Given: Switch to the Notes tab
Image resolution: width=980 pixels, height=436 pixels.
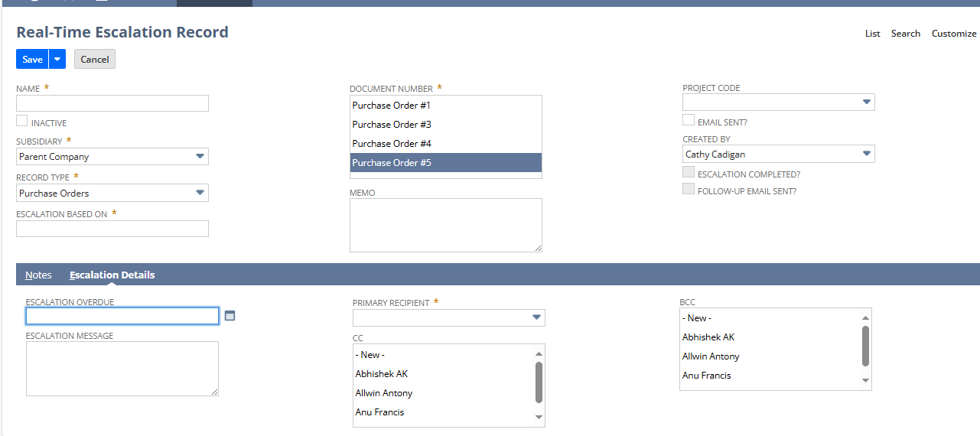Looking at the screenshot, I should tap(38, 275).
